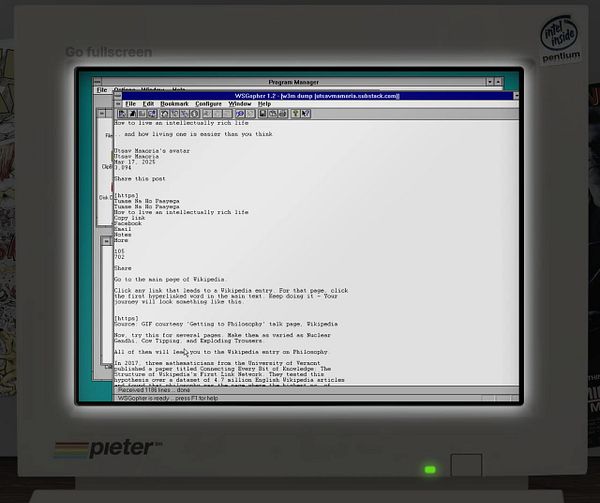Click 'Share this post' text line

[x=140, y=179]
